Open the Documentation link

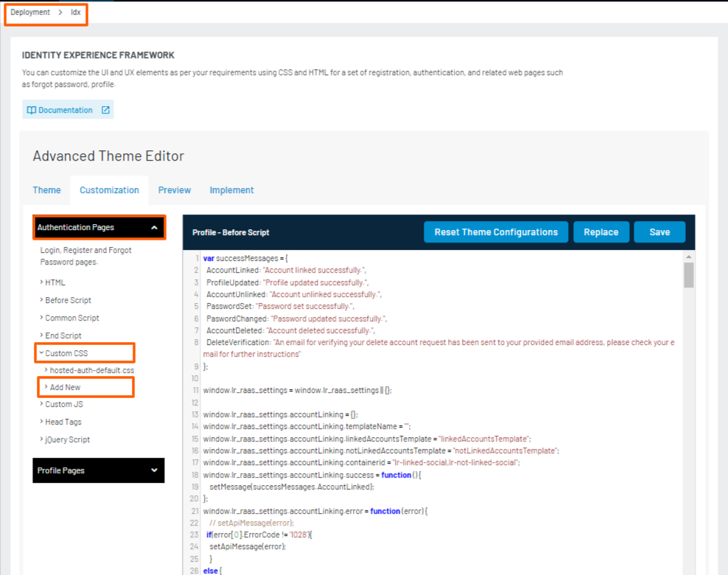tap(67, 108)
